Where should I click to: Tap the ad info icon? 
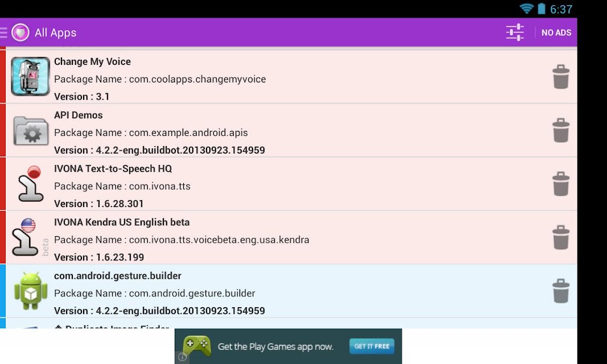(183, 357)
